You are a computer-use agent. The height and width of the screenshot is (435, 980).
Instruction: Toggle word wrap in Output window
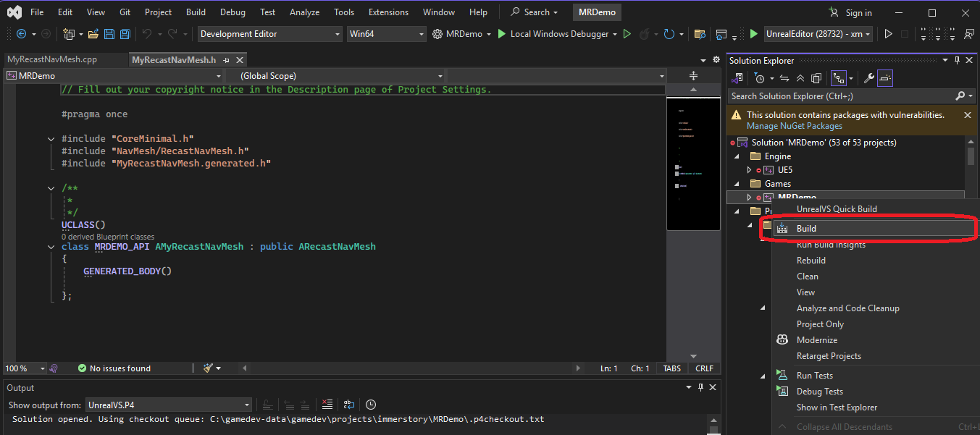click(349, 405)
